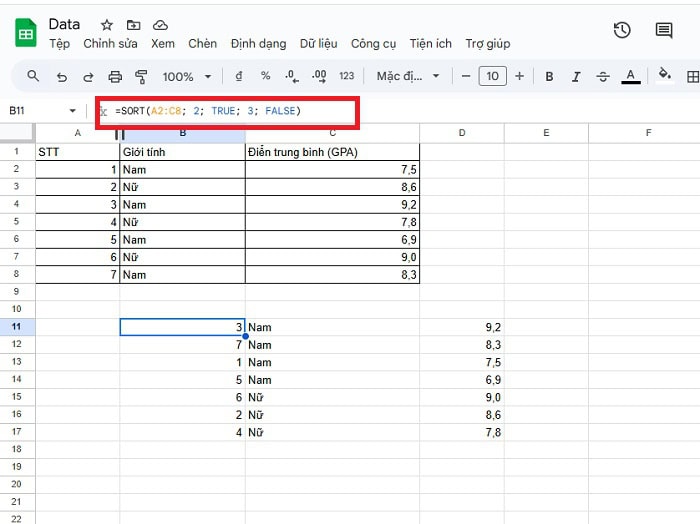The height and width of the screenshot is (524, 700).
Task: Open the comments panel icon
Action: (664, 30)
